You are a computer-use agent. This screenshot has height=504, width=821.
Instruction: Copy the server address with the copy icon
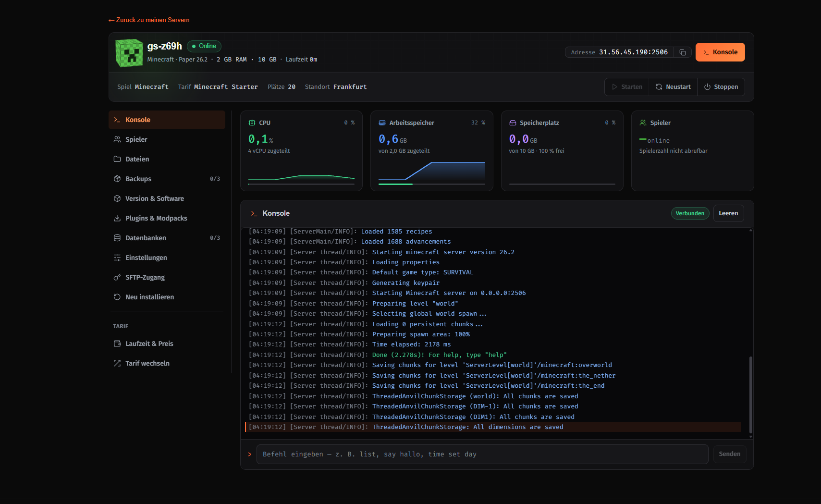pos(682,52)
